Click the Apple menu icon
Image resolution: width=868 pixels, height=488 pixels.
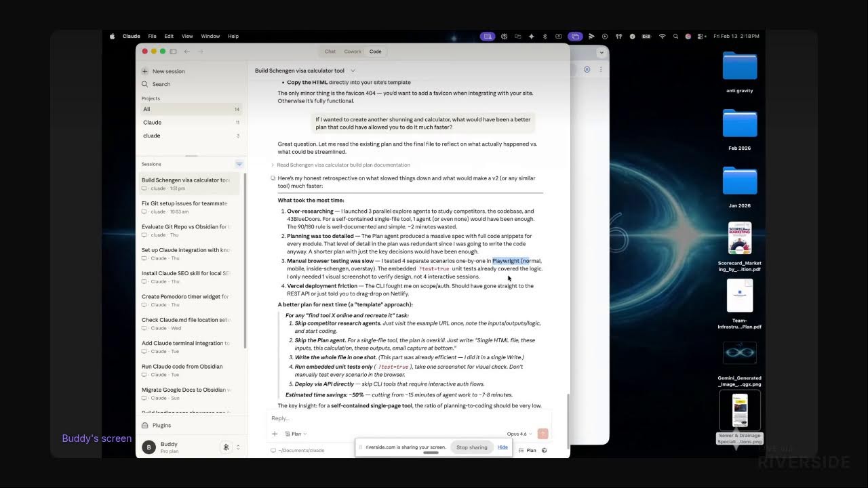tap(113, 36)
